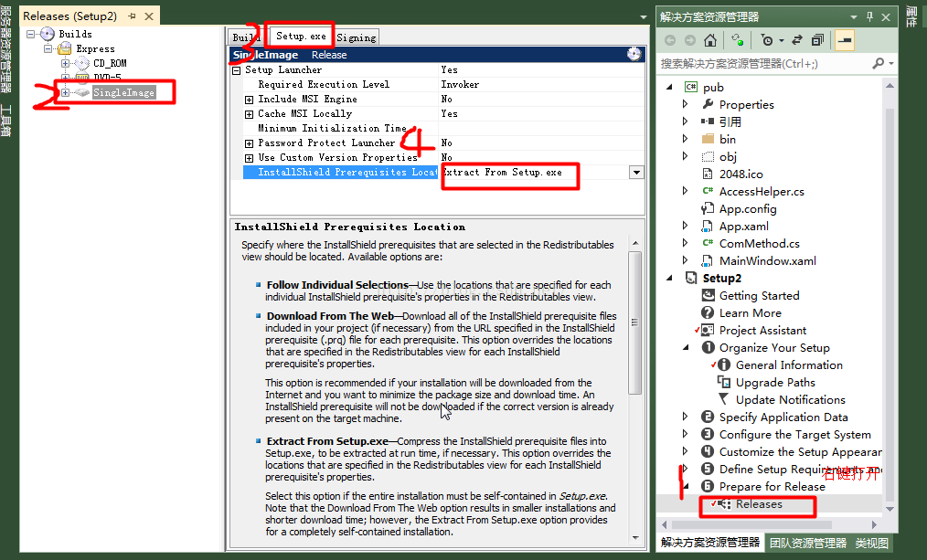This screenshot has width=927, height=560.
Task: Expand the 引用 references node
Action: [686, 122]
